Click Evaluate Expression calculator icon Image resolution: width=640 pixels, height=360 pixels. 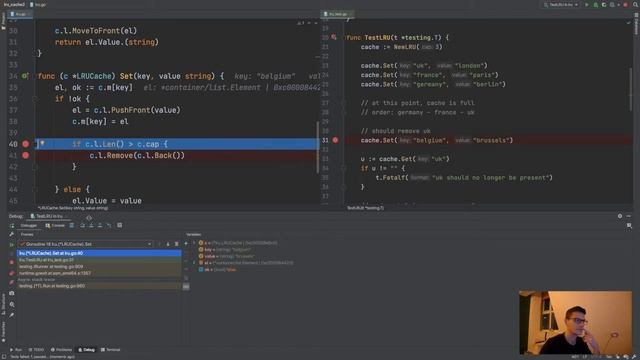click(120, 225)
